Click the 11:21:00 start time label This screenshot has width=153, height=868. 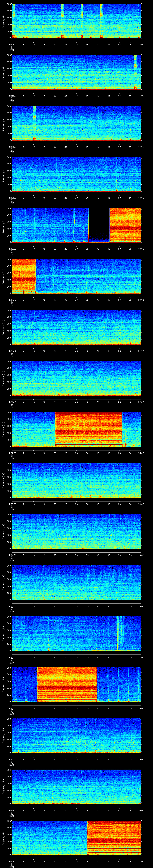(12, 402)
